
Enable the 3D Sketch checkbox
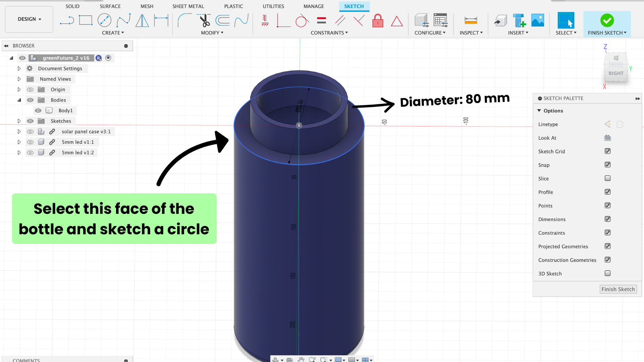pyautogui.click(x=607, y=273)
